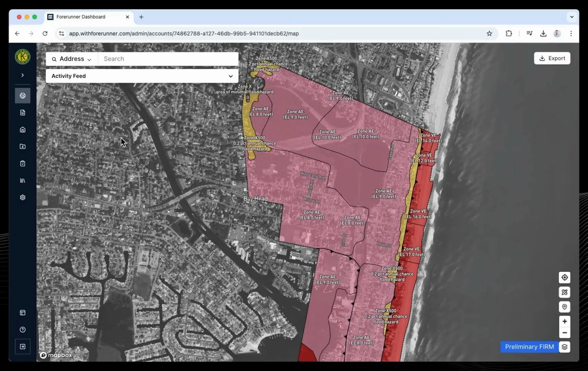Expand the sidebar with chevron arrow

pyautogui.click(x=23, y=75)
